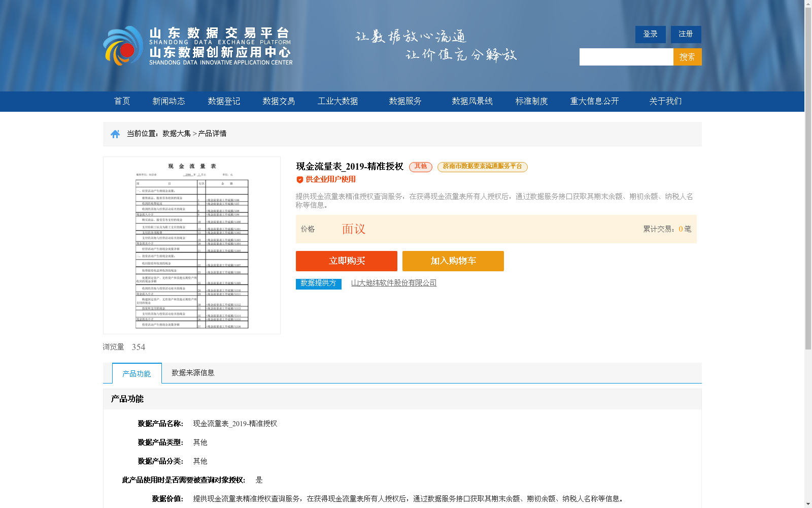812x508 pixels.
Task: Open 关于我们 navigation item
Action: [x=666, y=101]
